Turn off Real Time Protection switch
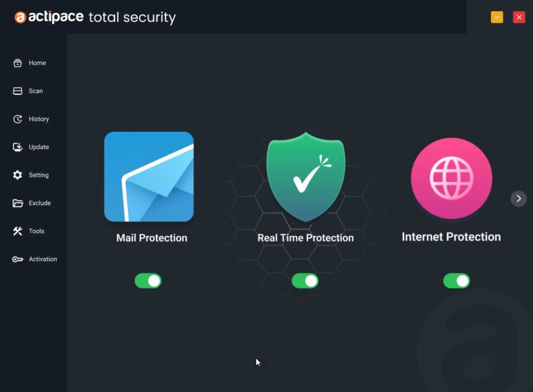533x392 pixels. 305,281
